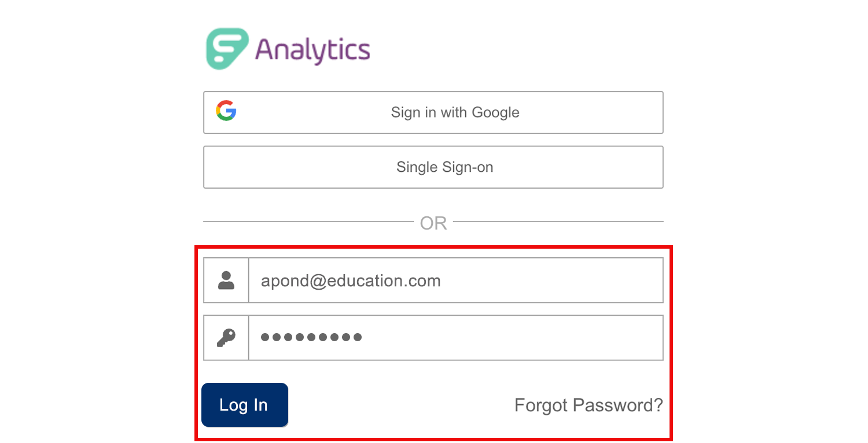Click the apond@education.com text
Image resolution: width=868 pixels, height=443 pixels.
pyautogui.click(x=351, y=281)
